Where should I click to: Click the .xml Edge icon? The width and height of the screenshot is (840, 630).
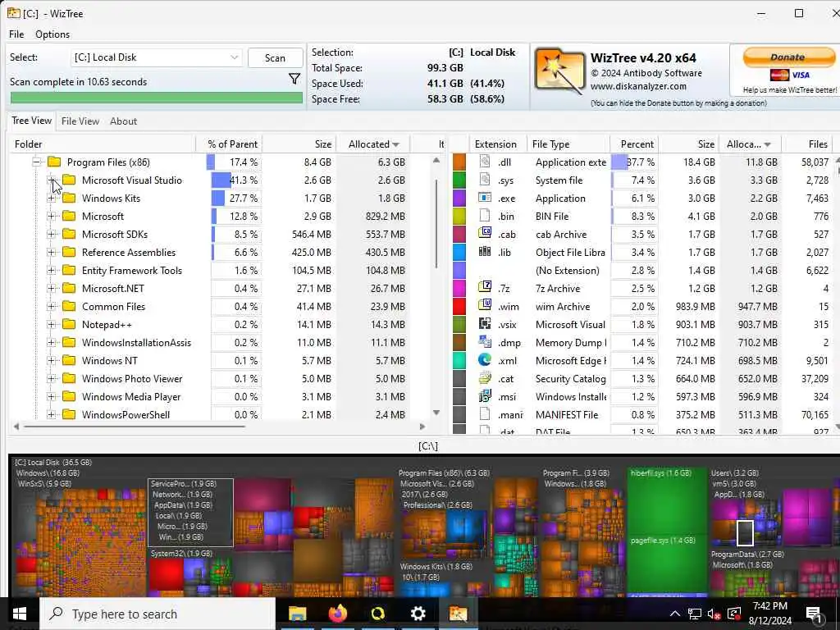point(485,360)
